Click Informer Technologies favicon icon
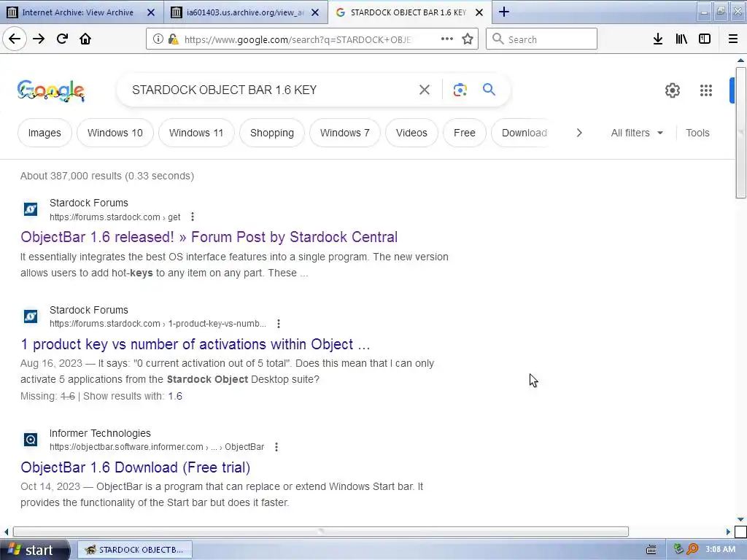 pyautogui.click(x=31, y=439)
